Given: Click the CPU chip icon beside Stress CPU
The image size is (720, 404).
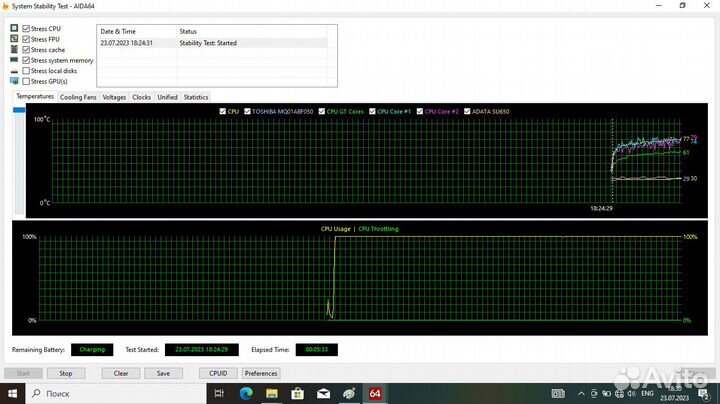Looking at the screenshot, I should tap(14, 28).
